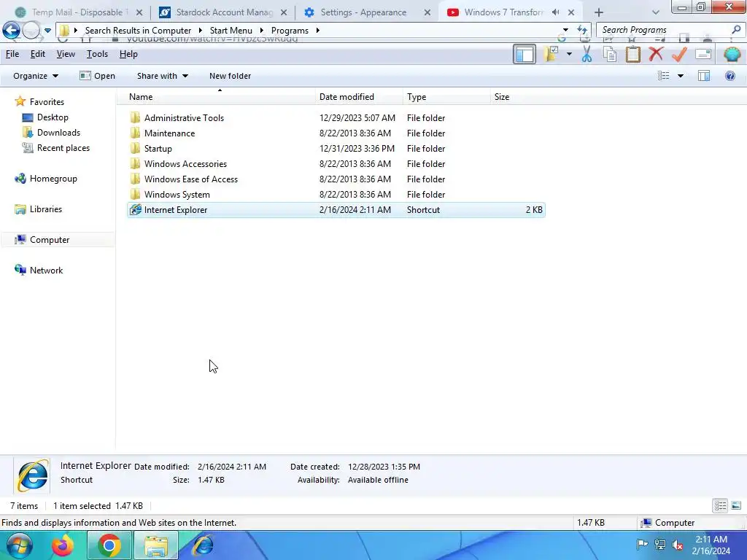Image resolution: width=747 pixels, height=560 pixels.
Task: Expand the address bar history dropdown
Action: [565, 30]
